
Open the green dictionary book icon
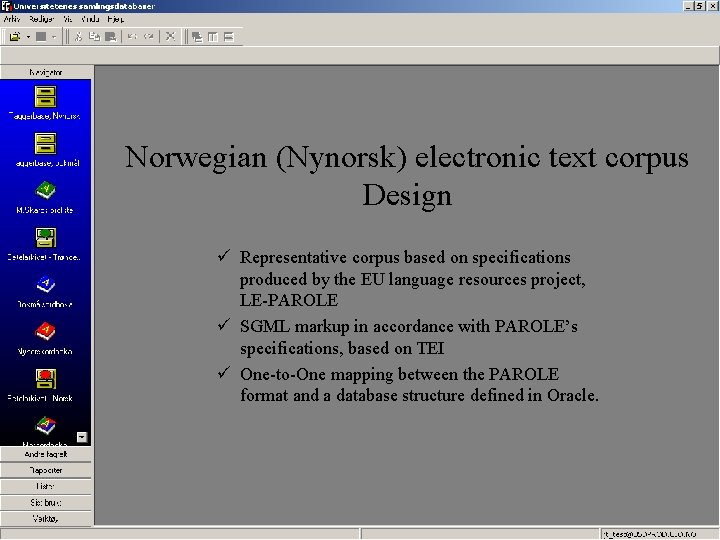tap(45, 191)
